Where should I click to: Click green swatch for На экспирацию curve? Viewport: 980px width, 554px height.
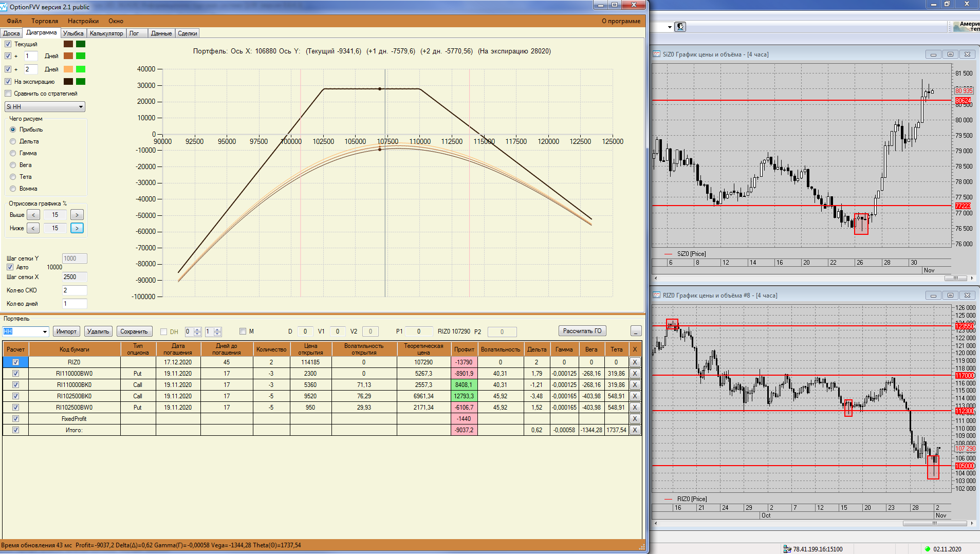[81, 82]
